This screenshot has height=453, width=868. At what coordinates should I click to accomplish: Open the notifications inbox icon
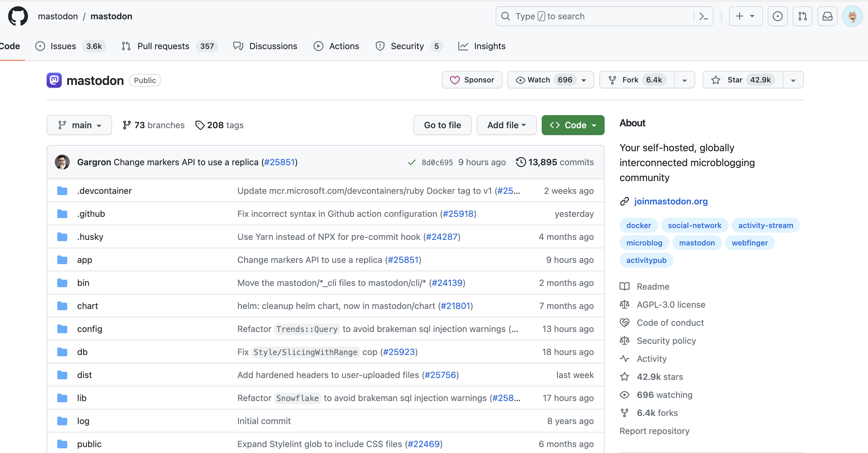pyautogui.click(x=827, y=16)
